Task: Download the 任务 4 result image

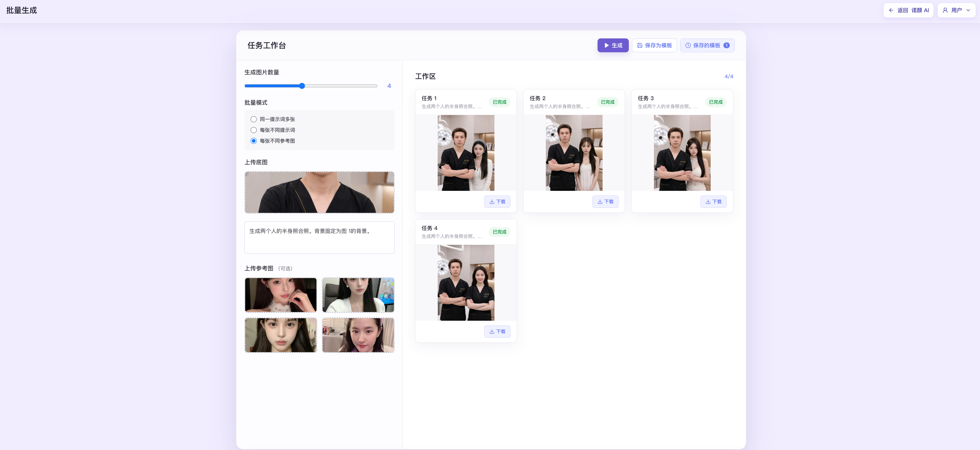Action: click(497, 331)
